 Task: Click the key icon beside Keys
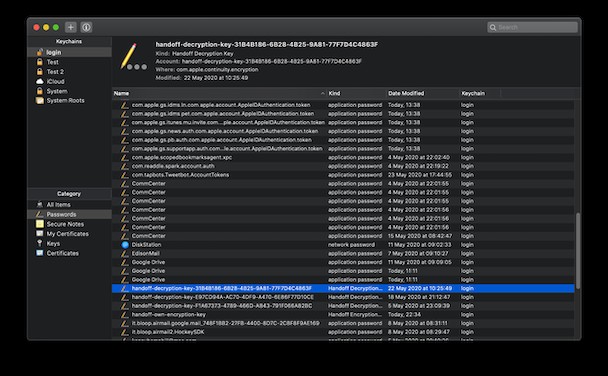[40, 243]
